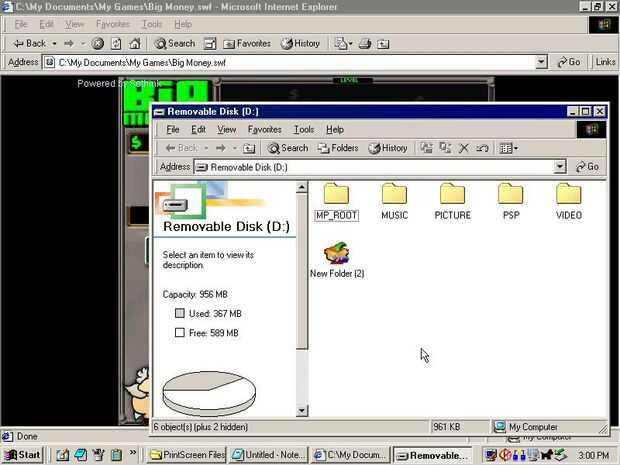Click Removable... taskbar button
The width and height of the screenshot is (620, 465).
pos(432,456)
